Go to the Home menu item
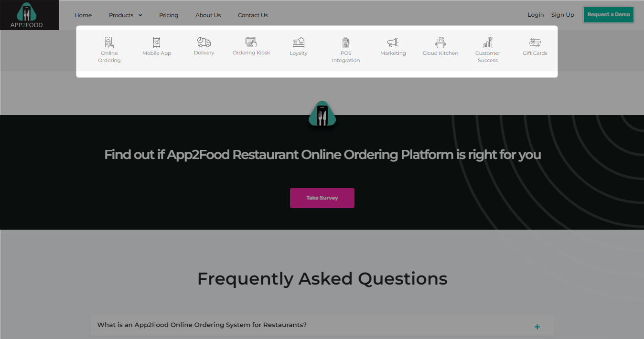 click(83, 15)
